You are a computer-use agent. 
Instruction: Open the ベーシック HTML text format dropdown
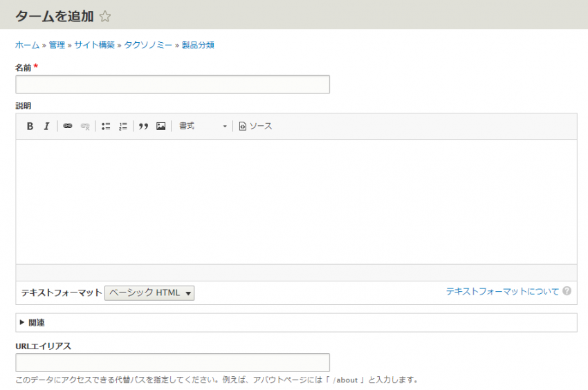[x=149, y=293]
